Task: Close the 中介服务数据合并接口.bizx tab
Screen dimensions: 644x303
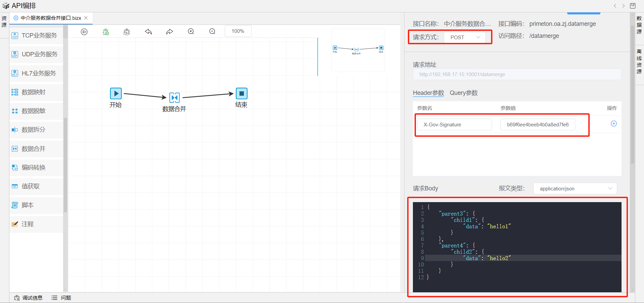Action: (86, 18)
